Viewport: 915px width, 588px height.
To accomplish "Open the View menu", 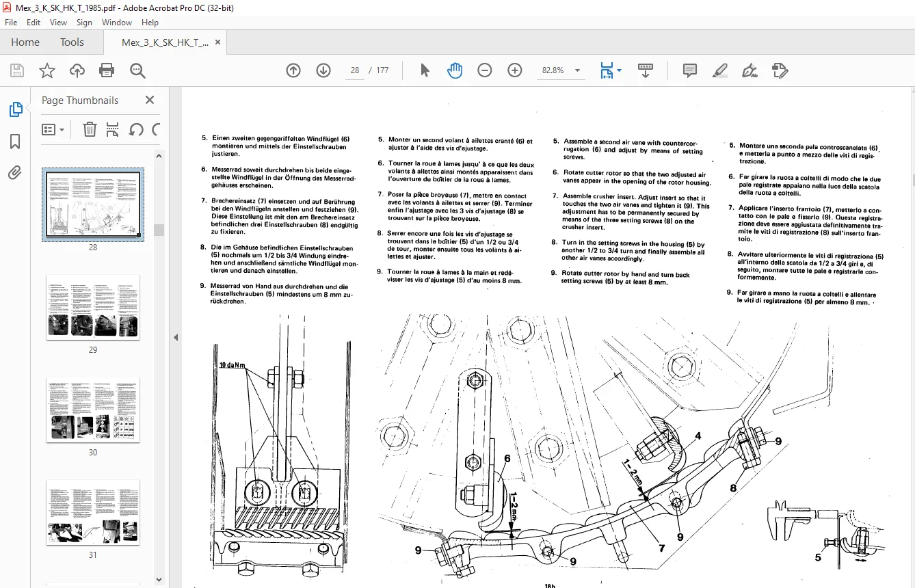I will click(59, 23).
